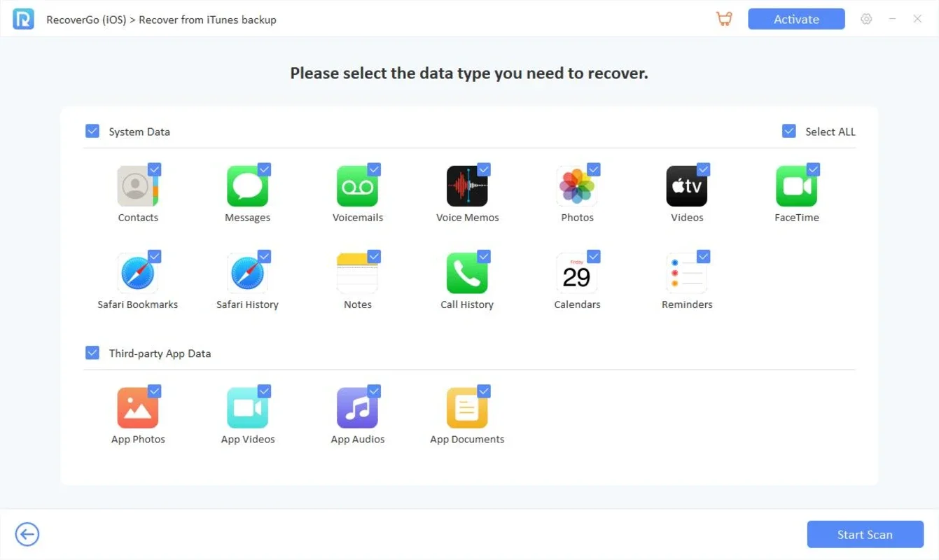Toggle the checkbox on Reminders
The width and height of the screenshot is (939, 560).
click(x=704, y=256)
